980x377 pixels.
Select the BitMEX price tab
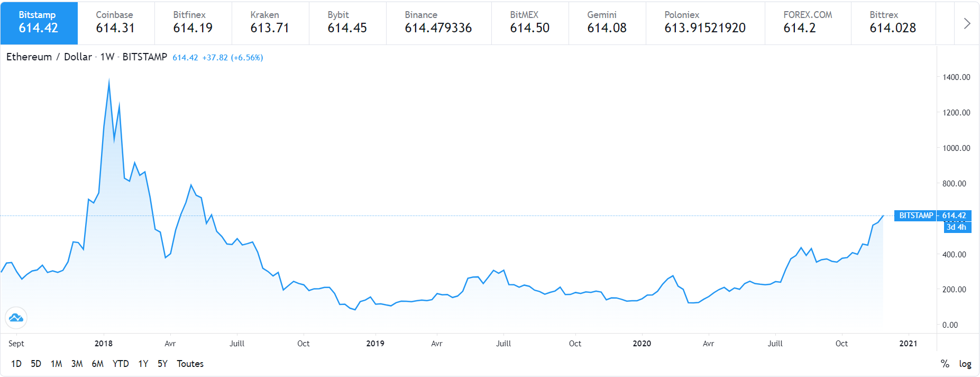coord(530,23)
